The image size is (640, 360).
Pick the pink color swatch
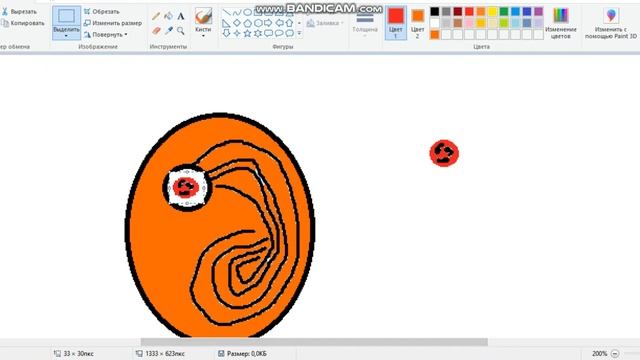coord(469,23)
